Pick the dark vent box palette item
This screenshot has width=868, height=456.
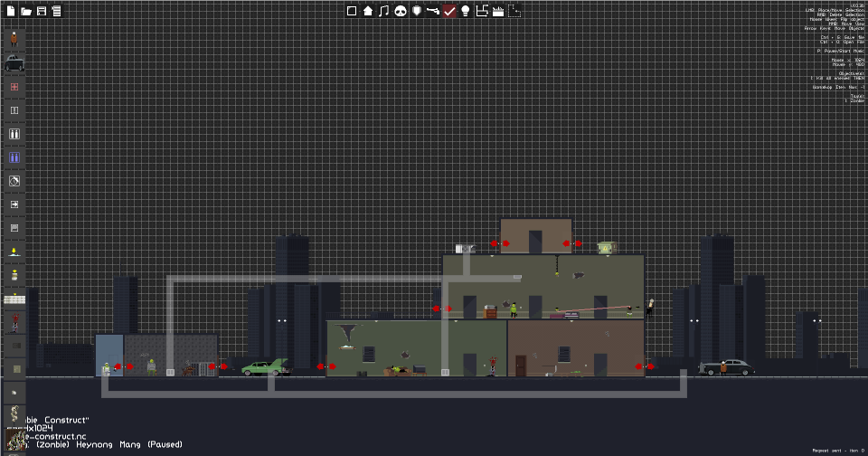[x=14, y=346]
